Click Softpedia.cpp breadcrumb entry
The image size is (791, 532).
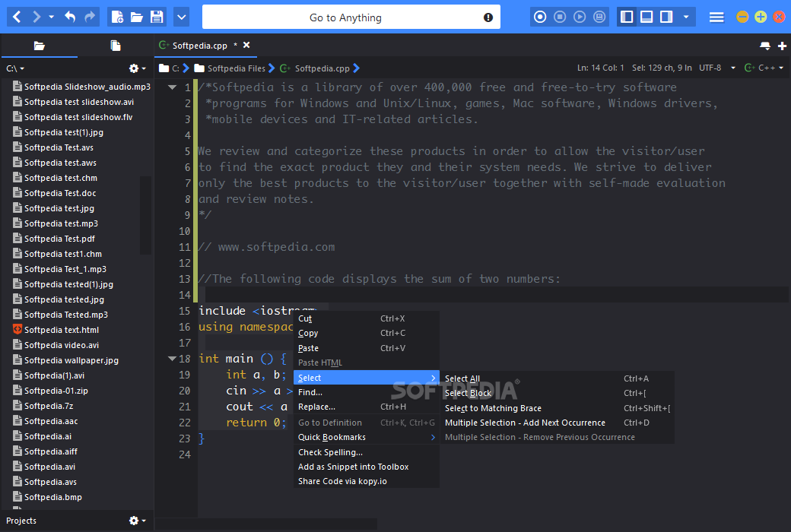point(316,68)
